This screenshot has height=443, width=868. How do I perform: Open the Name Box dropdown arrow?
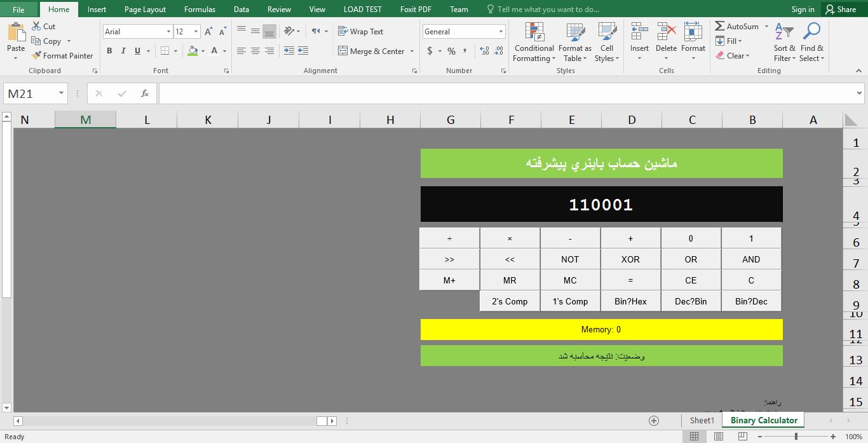(x=62, y=93)
